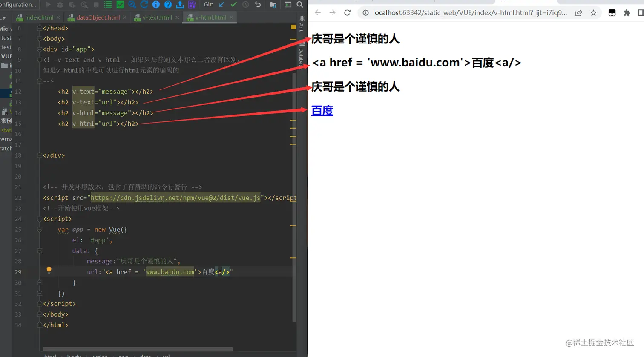Image resolution: width=644 pixels, height=357 pixels.
Task: Close the v-text.html tab
Action: pos(177,17)
